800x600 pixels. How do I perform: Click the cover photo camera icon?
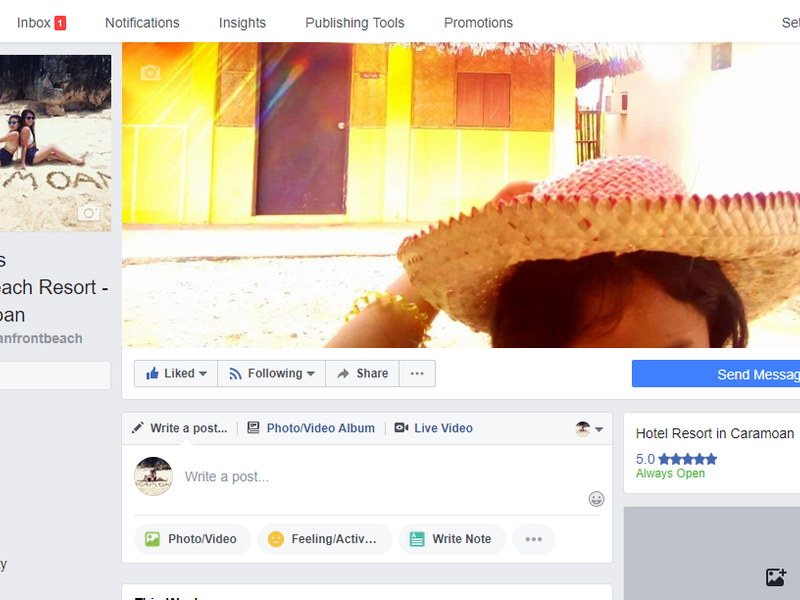pyautogui.click(x=151, y=73)
